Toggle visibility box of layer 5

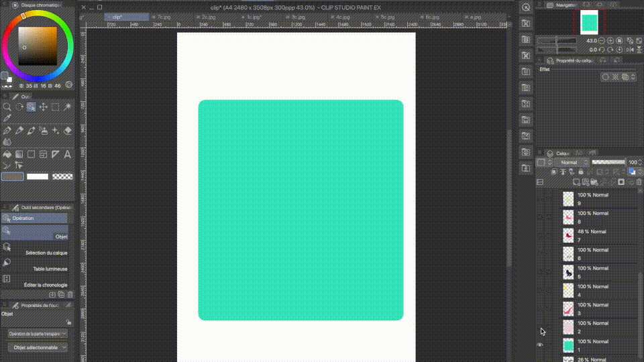click(x=540, y=272)
